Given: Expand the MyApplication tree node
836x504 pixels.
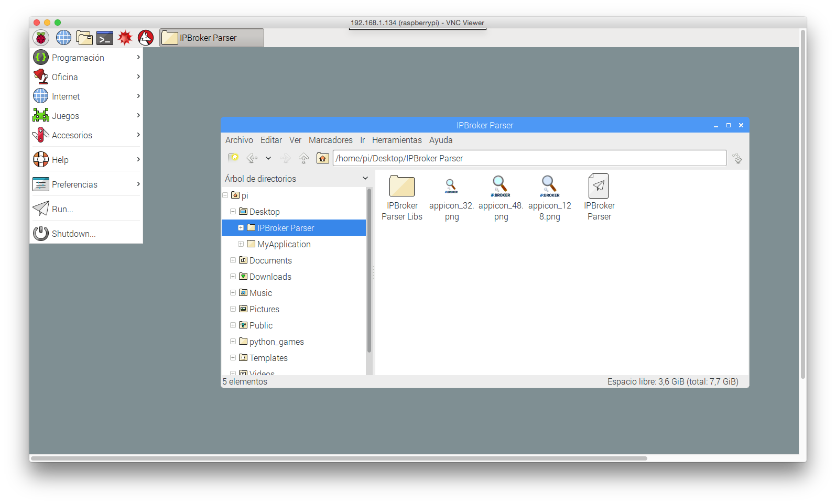Looking at the screenshot, I should click(x=241, y=244).
